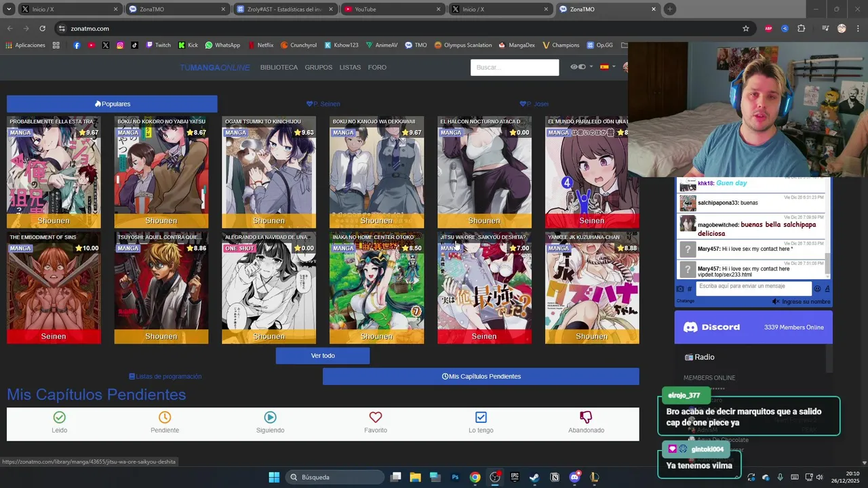This screenshot has height=488, width=868.
Task: Open Yankee JK Kuzuhana-chan cover
Action: (x=592, y=288)
